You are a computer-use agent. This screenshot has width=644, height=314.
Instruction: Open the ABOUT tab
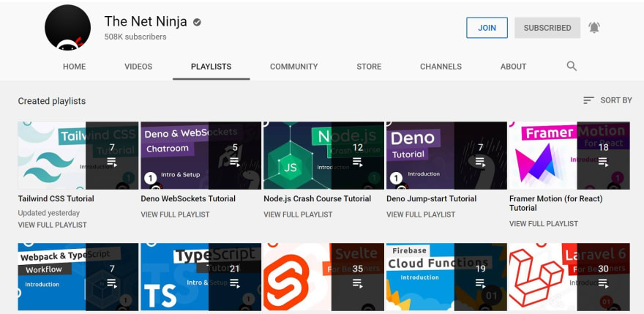514,67
